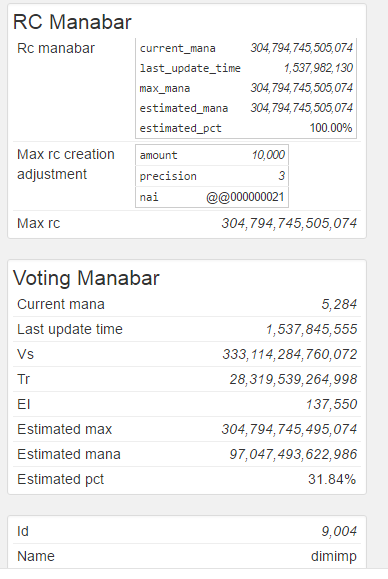
Task: Click the precision row value 3
Action: [x=282, y=175]
